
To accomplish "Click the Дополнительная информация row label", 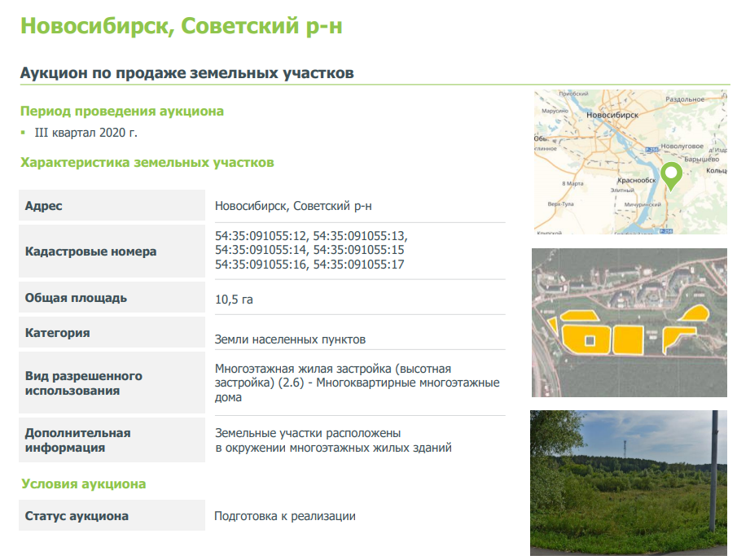I will click(77, 440).
